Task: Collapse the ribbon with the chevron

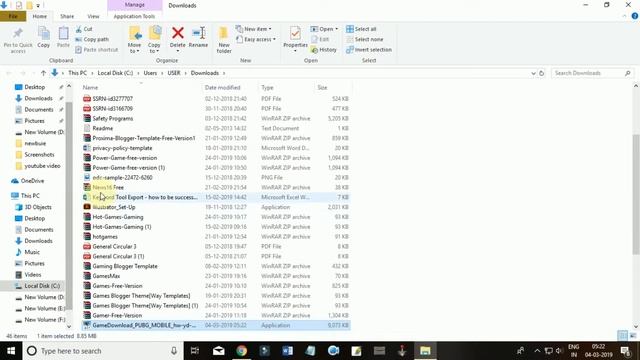Action: (x=624, y=16)
